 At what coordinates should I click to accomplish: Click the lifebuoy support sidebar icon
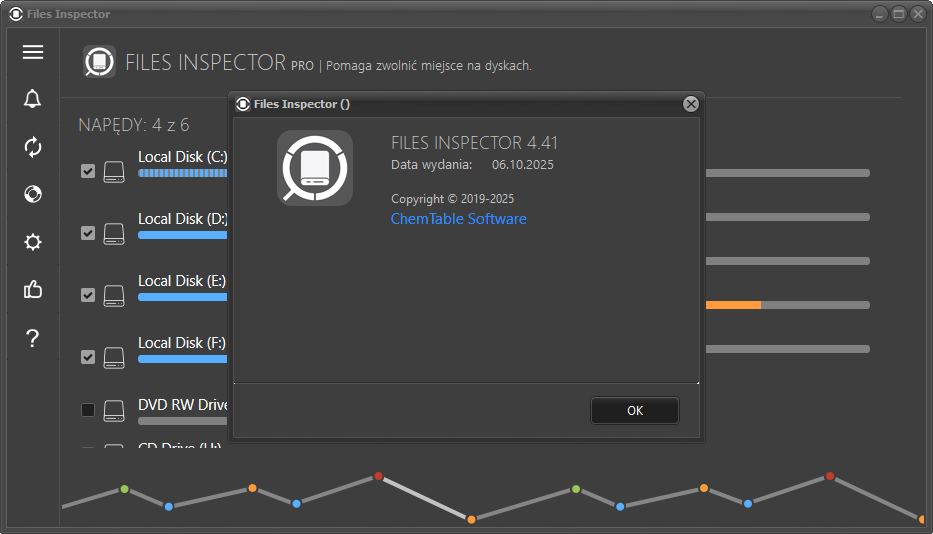(x=33, y=194)
